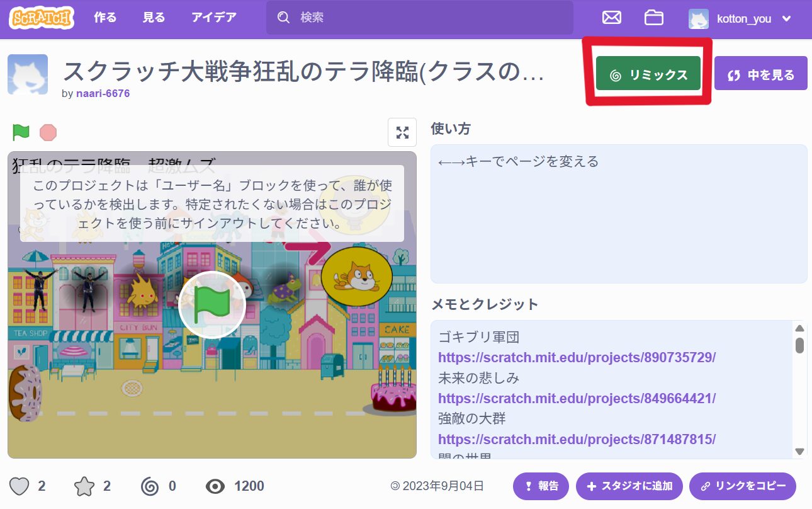Open the naari-6676 author profile link
The width and height of the screenshot is (812, 509).
click(103, 93)
